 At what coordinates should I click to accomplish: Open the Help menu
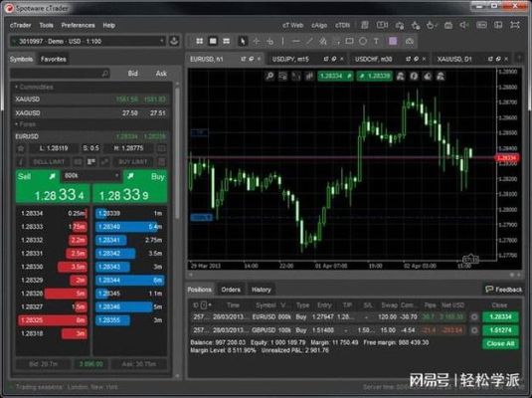point(109,25)
